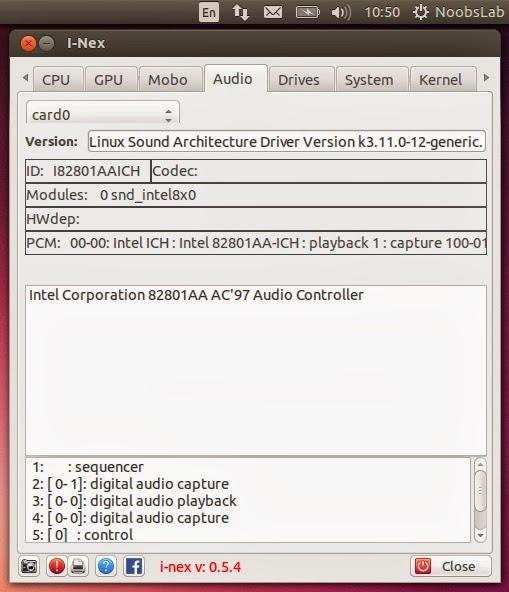Click the i-nex v: 0.5.4 version label
The width and height of the screenshot is (509, 592).
pos(200,567)
